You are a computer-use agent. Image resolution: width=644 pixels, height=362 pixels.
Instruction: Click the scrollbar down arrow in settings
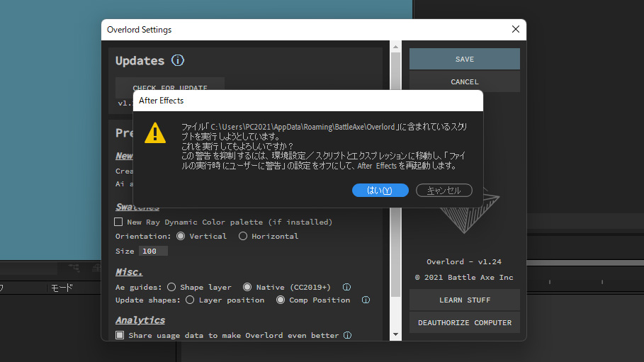click(x=395, y=334)
